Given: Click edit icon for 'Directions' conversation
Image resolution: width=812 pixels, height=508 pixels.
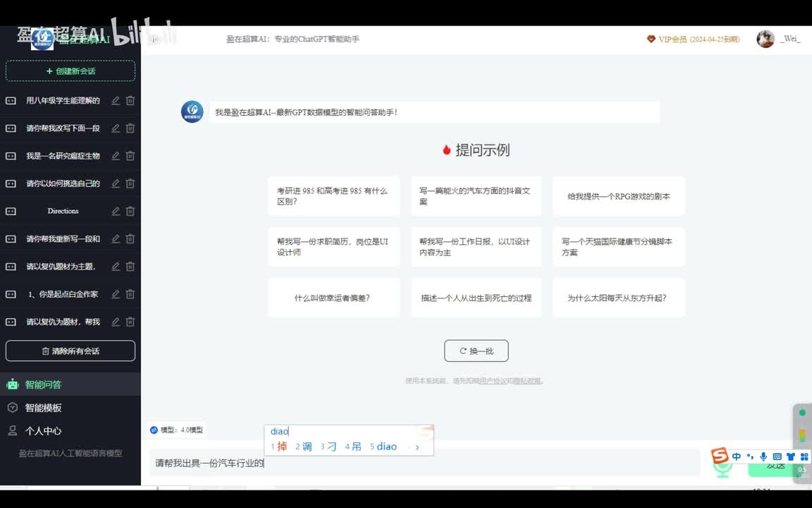Looking at the screenshot, I should pyautogui.click(x=116, y=211).
